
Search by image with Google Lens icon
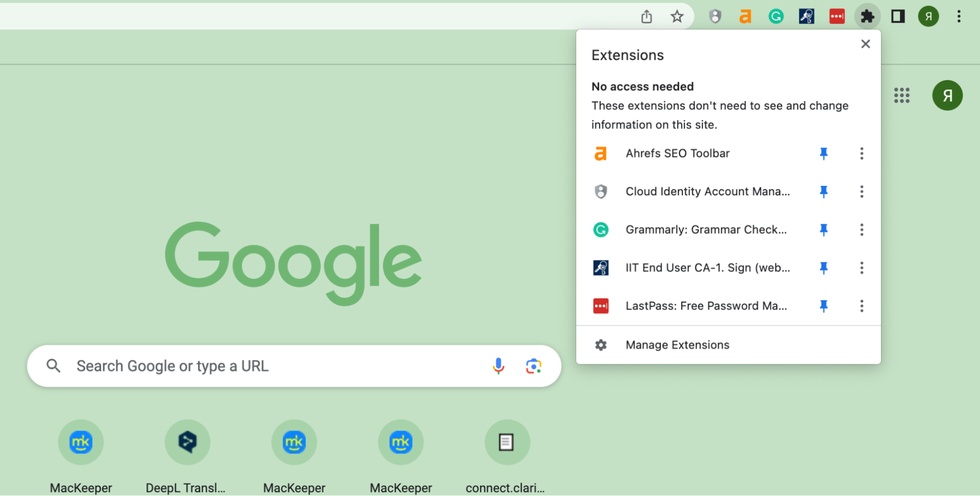coord(533,366)
